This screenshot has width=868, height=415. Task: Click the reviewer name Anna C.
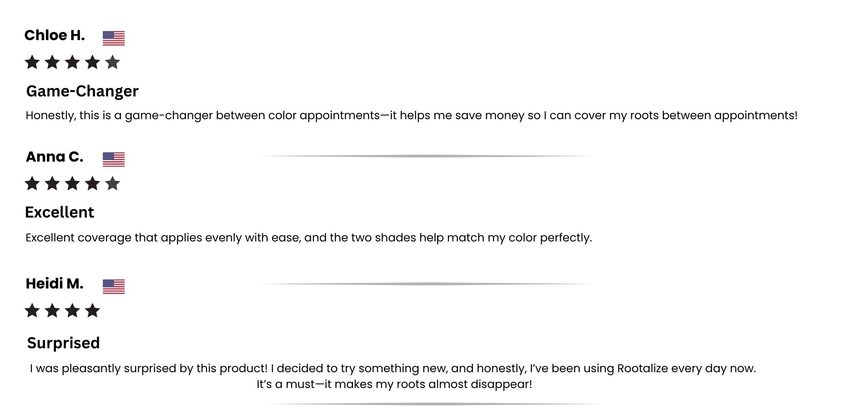54,157
